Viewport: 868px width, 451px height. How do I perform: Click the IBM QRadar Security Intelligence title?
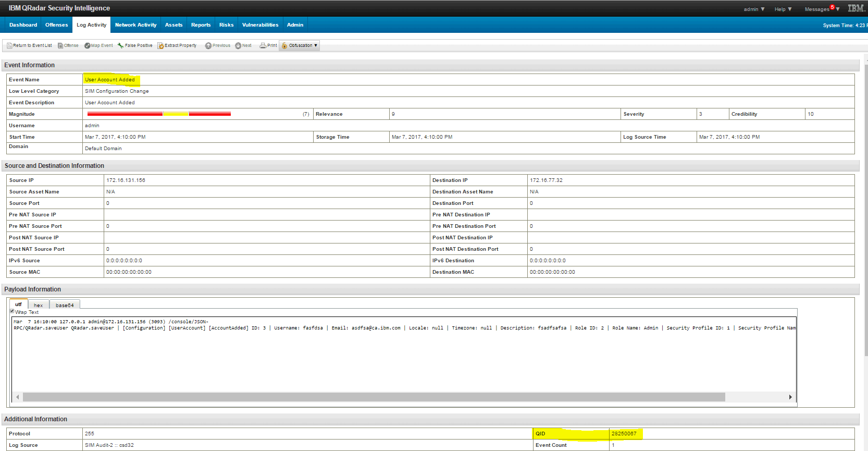click(x=59, y=8)
